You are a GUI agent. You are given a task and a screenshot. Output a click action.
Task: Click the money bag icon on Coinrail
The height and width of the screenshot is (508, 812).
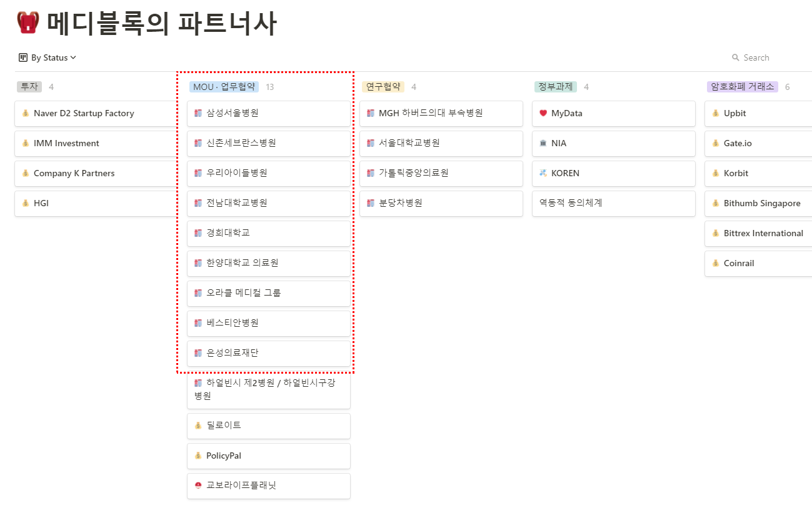pyautogui.click(x=716, y=263)
